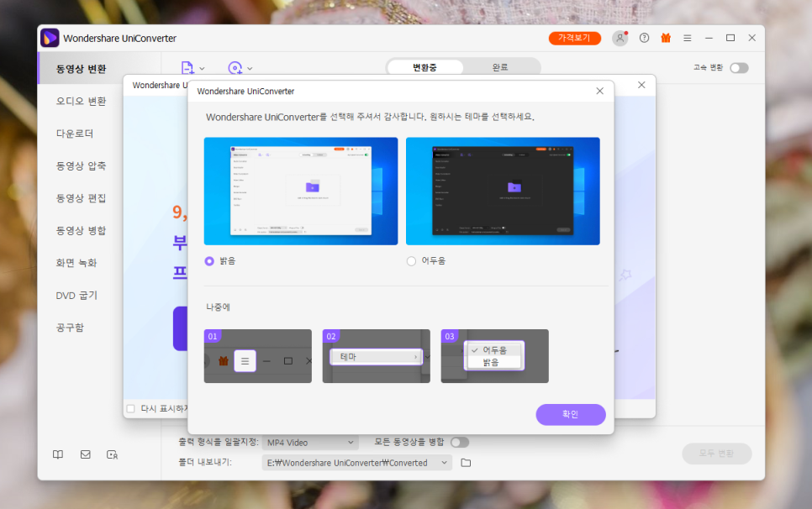812x509 pixels.
Task: Toggle the 모든 동영상을 병합 merge switch
Action: (459, 443)
